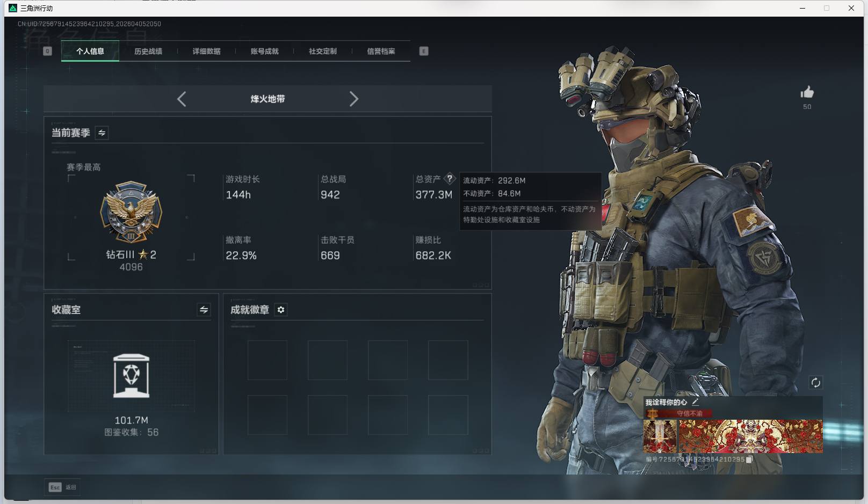Image resolution: width=868 pixels, height=504 pixels.
Task: Click the CN UID text at top
Action: pyautogui.click(x=89, y=24)
